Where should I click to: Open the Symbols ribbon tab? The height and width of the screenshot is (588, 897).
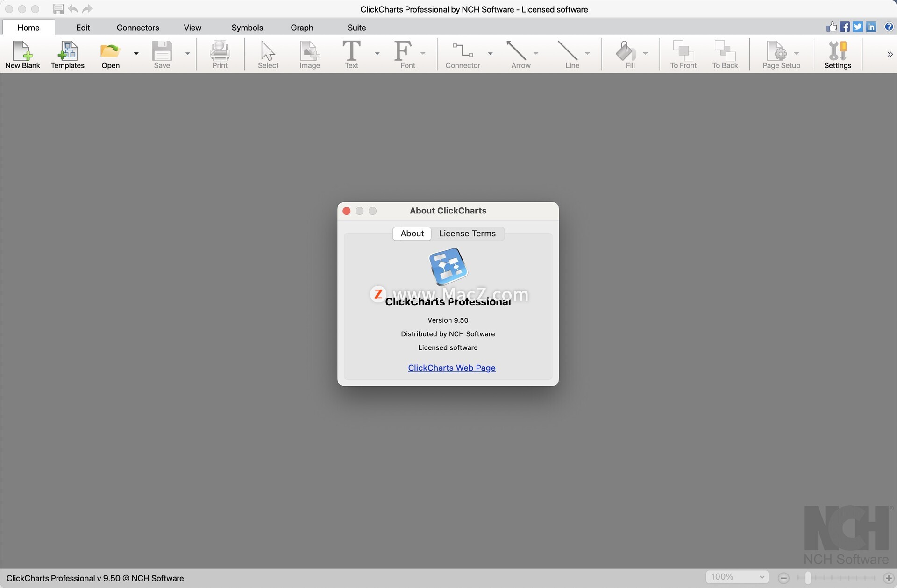247,28
